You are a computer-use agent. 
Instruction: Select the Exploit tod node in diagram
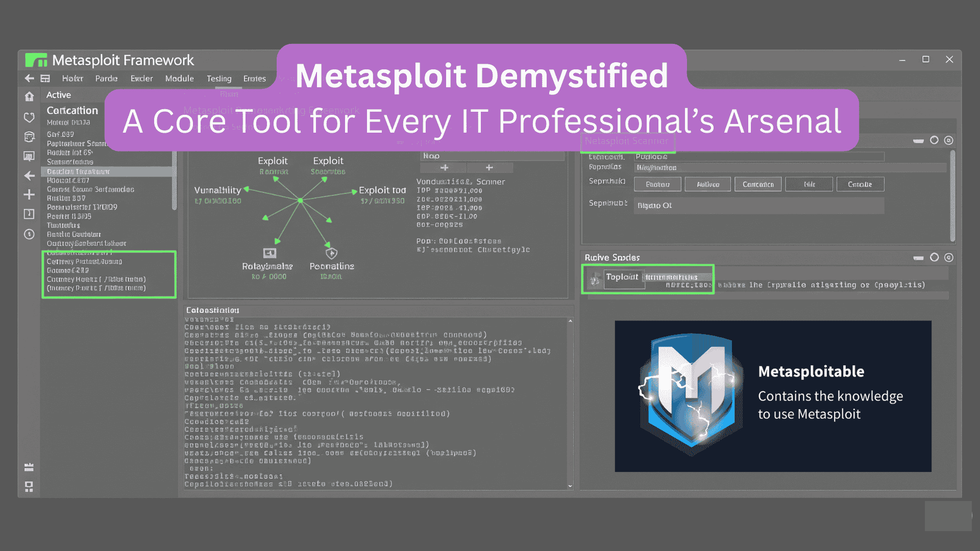(x=382, y=190)
